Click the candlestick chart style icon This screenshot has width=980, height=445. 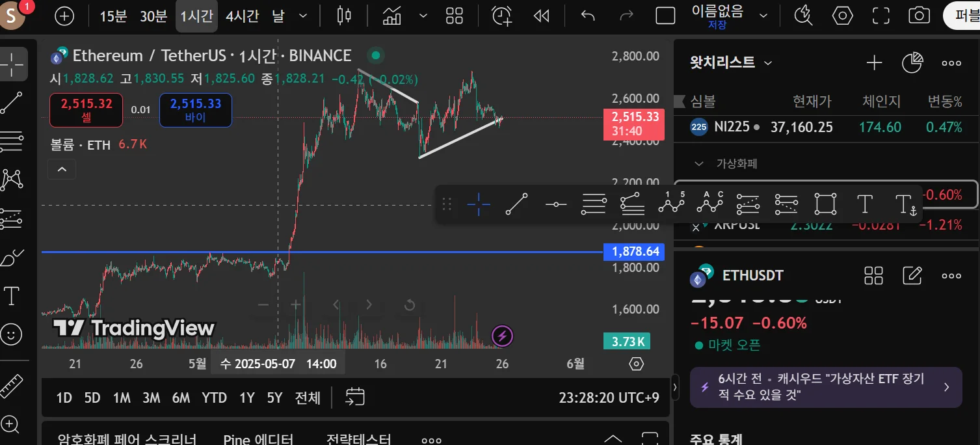(345, 16)
